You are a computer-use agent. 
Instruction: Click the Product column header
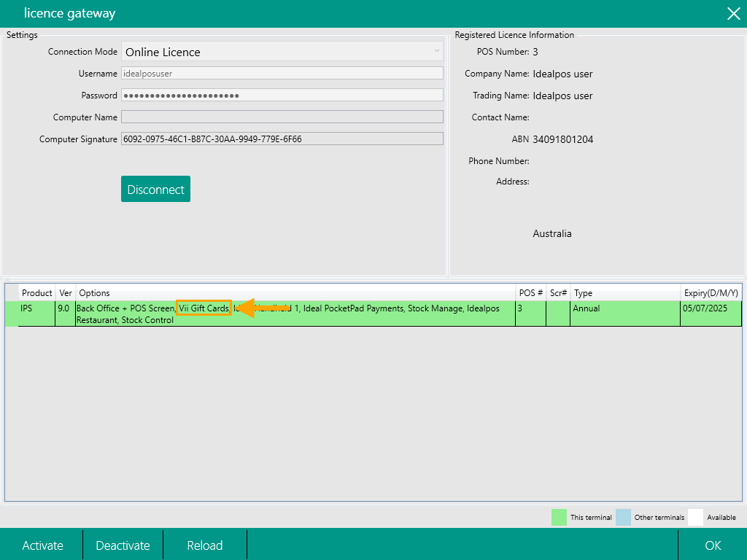(x=36, y=293)
